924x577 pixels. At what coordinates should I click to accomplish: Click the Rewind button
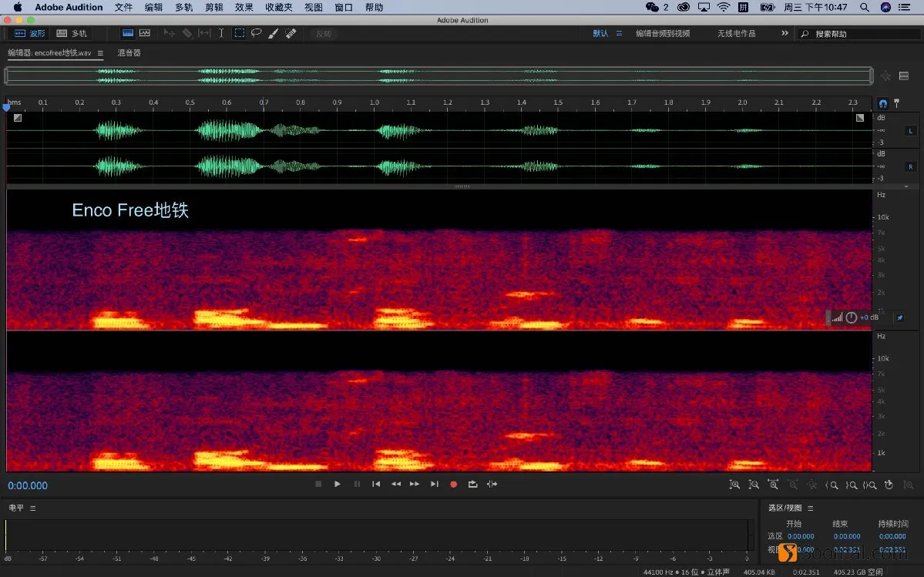click(396, 484)
